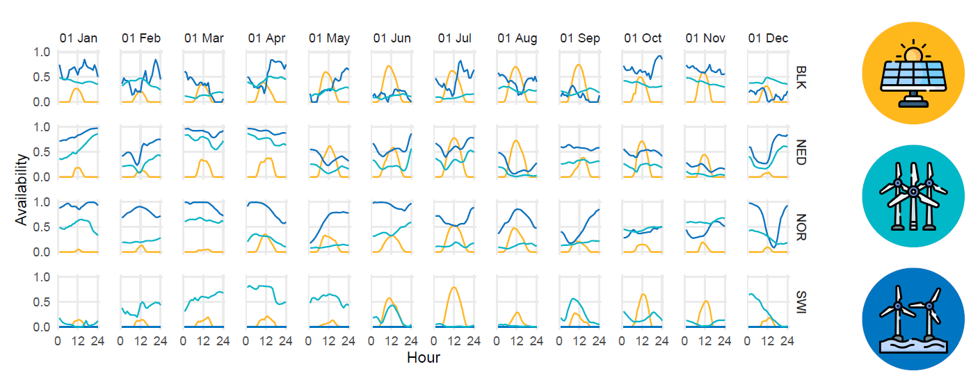Click the NED row label
Screen dimensions: 980x387
pyautogui.click(x=801, y=152)
